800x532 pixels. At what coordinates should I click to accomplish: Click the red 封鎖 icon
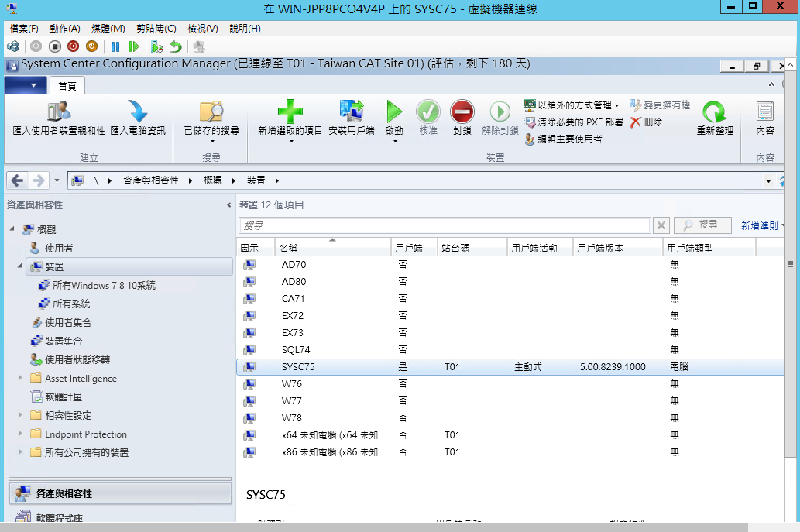click(462, 112)
